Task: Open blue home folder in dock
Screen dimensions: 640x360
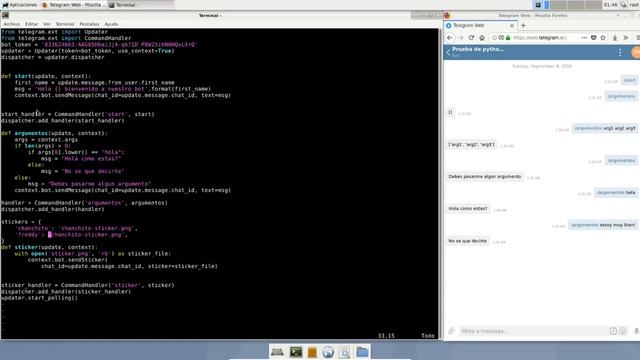Action: point(362,352)
